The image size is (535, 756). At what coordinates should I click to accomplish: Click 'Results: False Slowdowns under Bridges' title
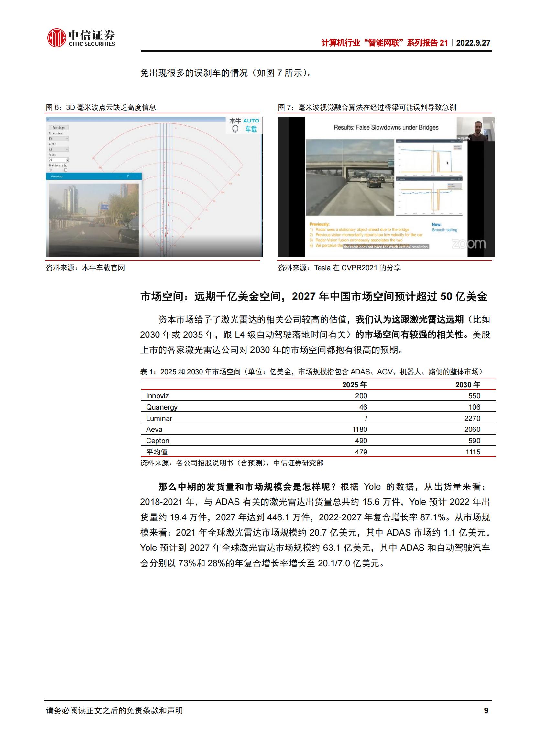(386, 127)
